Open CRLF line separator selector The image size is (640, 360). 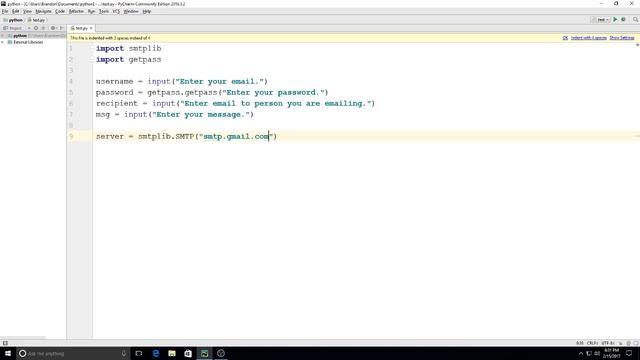pyautogui.click(x=592, y=343)
